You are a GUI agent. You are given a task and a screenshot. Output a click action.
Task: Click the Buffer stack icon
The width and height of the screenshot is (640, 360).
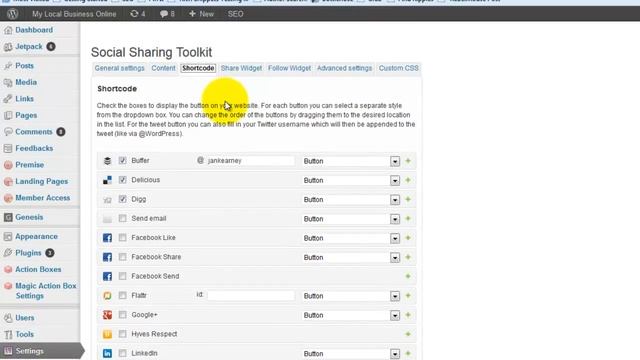(107, 161)
